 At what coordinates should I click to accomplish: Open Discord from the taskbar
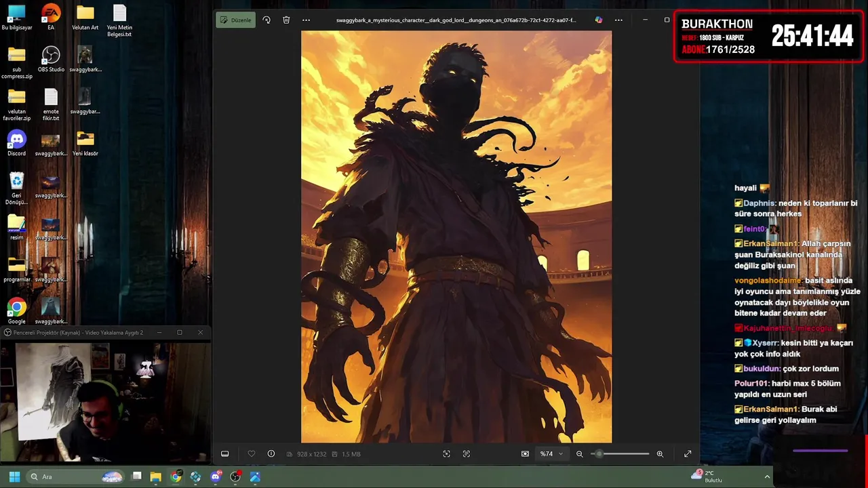tap(216, 476)
